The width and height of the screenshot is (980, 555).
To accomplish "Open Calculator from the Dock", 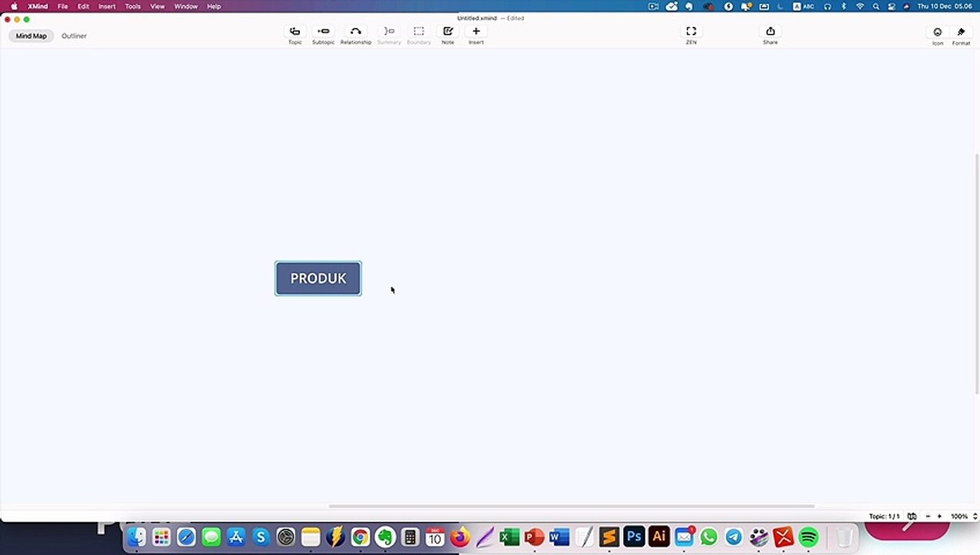I will pos(410,537).
